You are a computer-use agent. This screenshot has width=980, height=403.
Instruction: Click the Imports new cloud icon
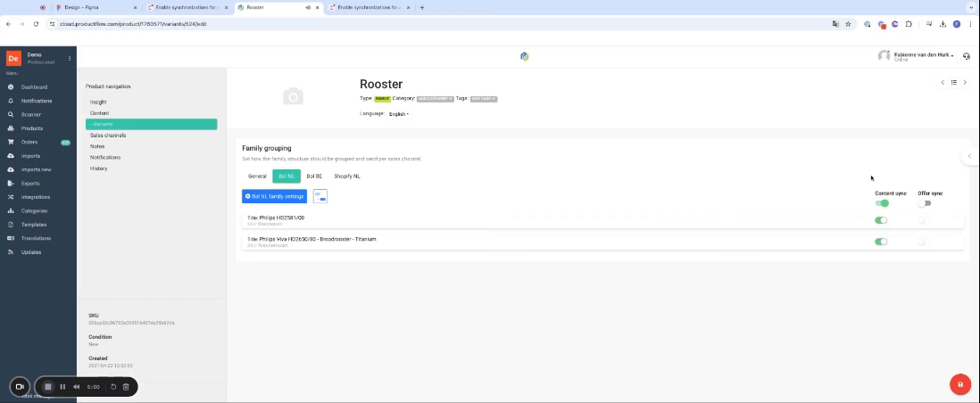coord(11,169)
